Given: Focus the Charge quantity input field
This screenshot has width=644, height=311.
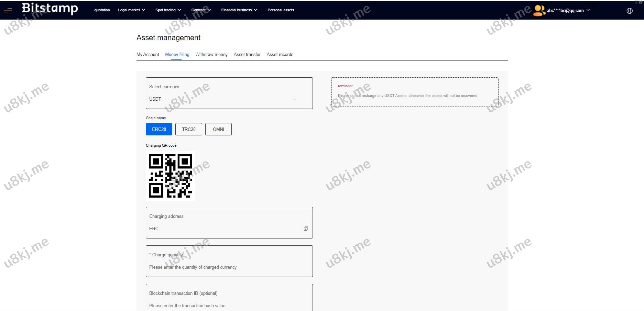Looking at the screenshot, I should tap(229, 267).
